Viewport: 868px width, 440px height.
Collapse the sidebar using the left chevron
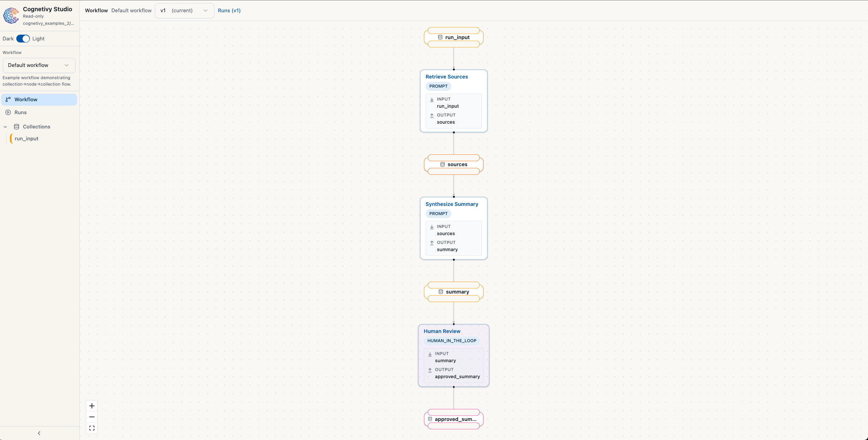(x=39, y=433)
